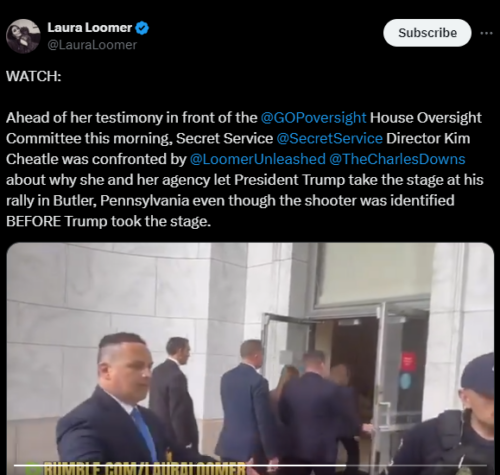Open the @TheCharlesDowns mention
This screenshot has width=500, height=475.
click(x=397, y=159)
